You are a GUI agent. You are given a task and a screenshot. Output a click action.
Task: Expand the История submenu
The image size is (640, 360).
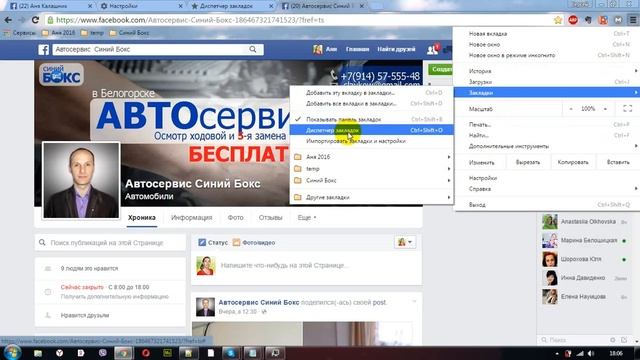(547, 71)
